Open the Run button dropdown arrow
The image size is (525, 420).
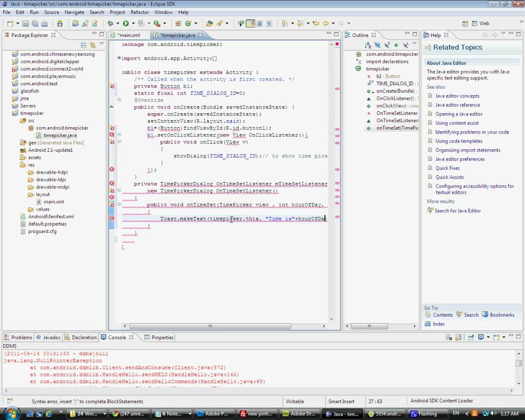coord(132,23)
